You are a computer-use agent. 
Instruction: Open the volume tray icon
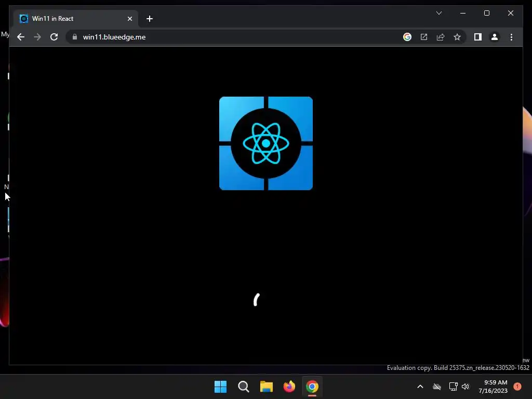coord(465,387)
